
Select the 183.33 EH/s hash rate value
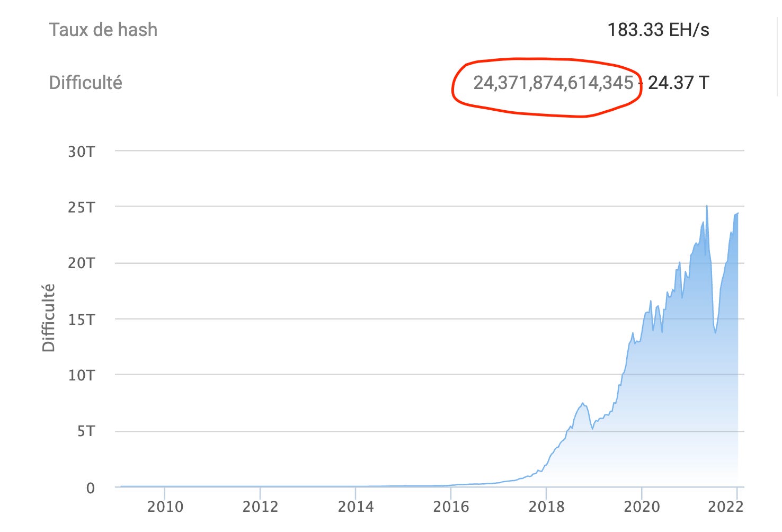click(658, 30)
